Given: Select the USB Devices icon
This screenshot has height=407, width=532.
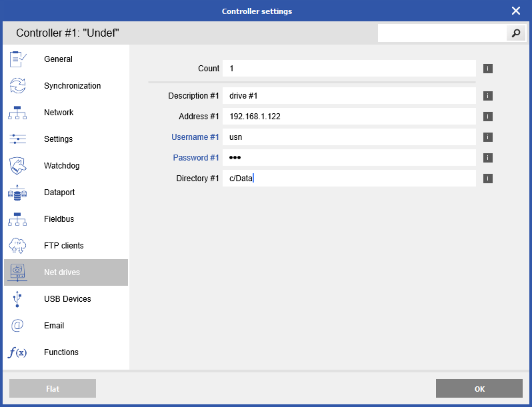Looking at the screenshot, I should pyautogui.click(x=17, y=299).
